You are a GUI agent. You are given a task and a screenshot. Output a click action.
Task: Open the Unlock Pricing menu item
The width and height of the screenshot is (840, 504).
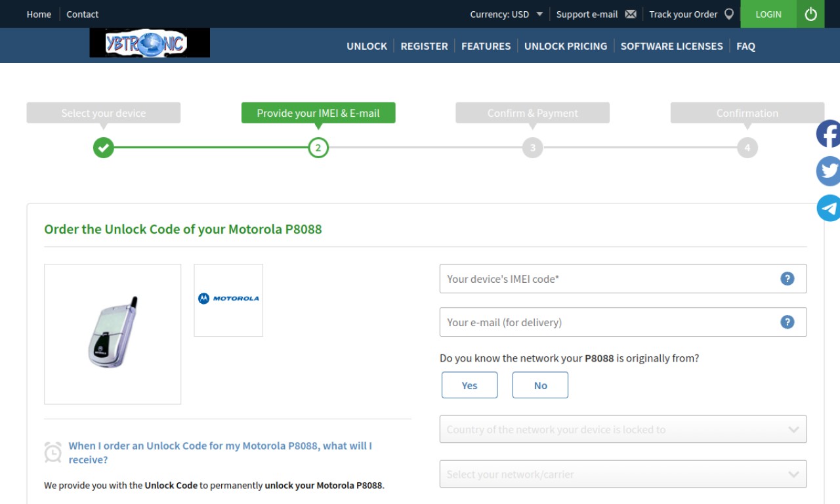coord(566,46)
